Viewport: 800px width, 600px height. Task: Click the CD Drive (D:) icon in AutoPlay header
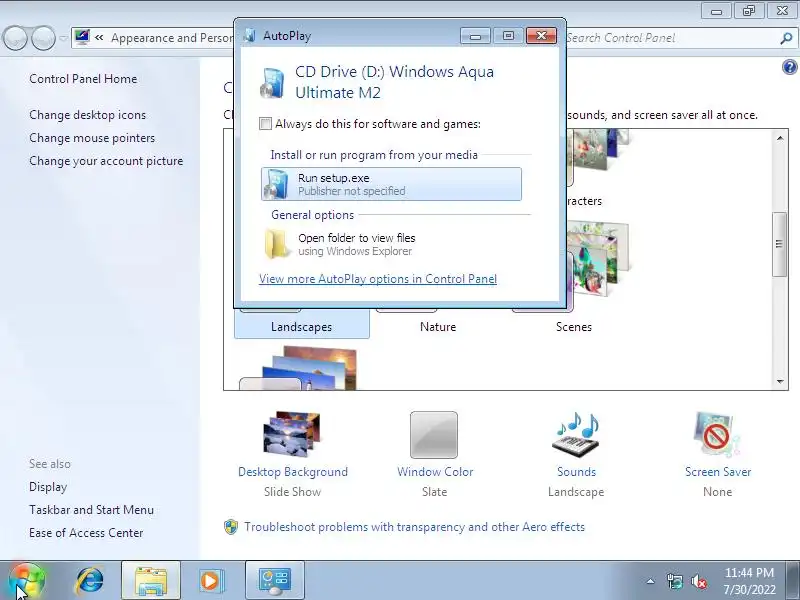[x=272, y=83]
